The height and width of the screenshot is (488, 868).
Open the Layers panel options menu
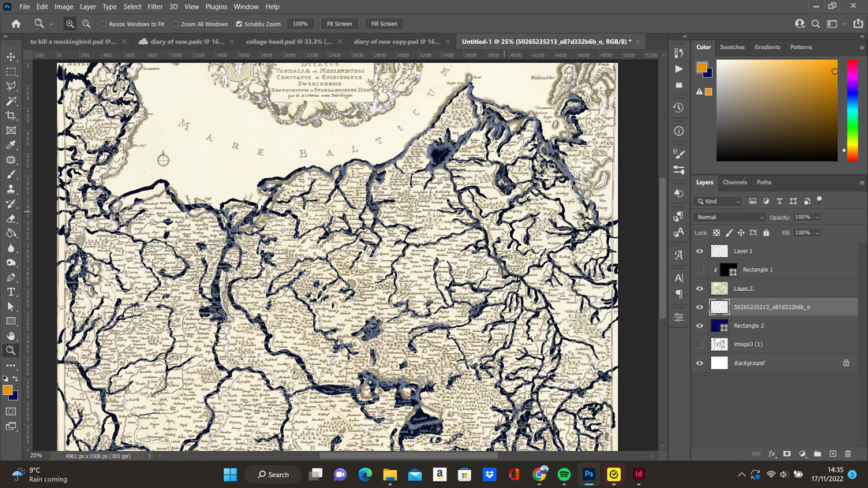pyautogui.click(x=862, y=183)
